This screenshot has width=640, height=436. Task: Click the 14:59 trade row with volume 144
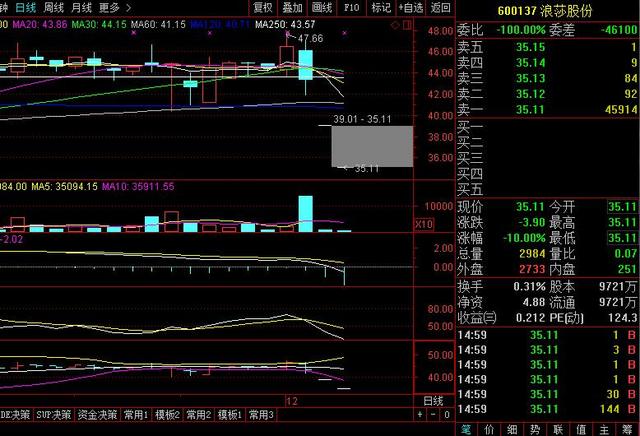[x=547, y=409]
